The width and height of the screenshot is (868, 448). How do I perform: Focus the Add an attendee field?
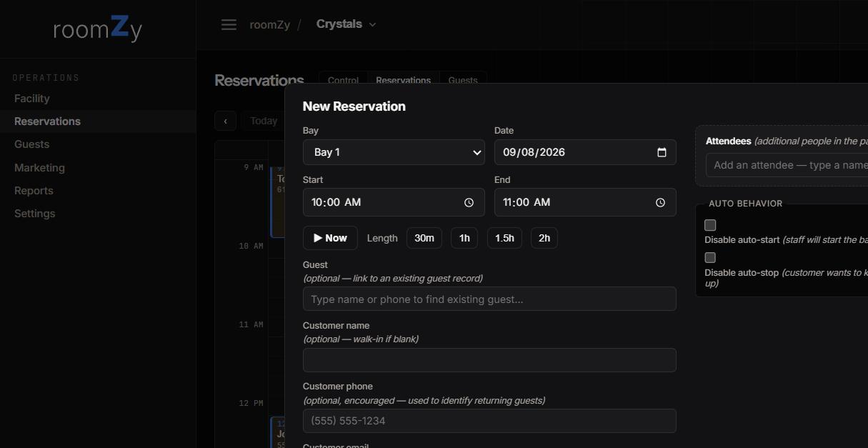click(787, 165)
